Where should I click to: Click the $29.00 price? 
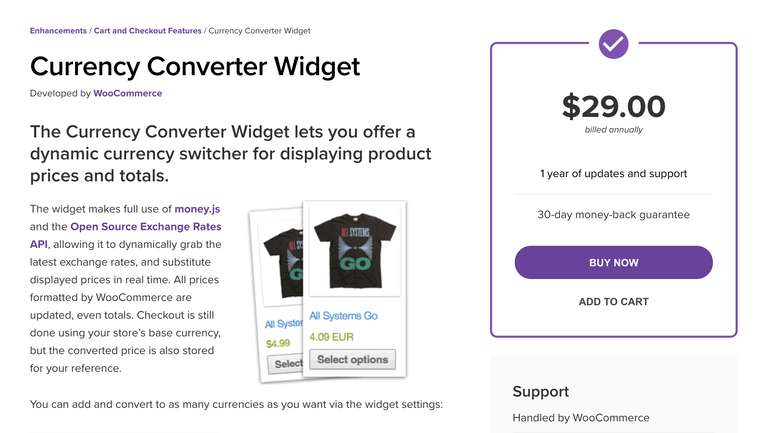coord(613,105)
